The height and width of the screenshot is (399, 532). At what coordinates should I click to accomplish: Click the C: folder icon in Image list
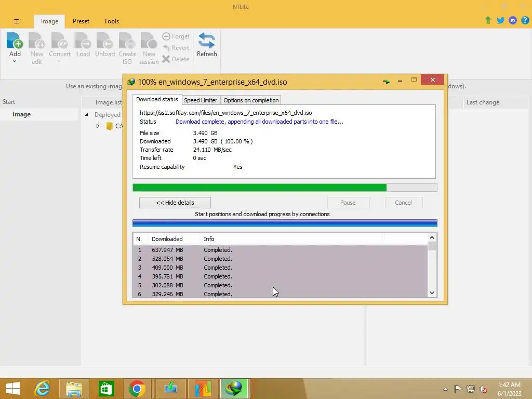[109, 126]
